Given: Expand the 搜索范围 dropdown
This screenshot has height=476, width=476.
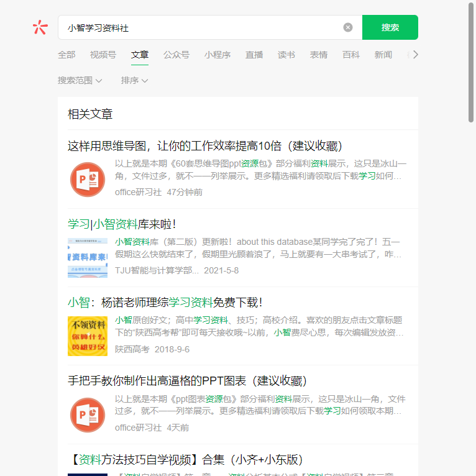Looking at the screenshot, I should [x=80, y=80].
